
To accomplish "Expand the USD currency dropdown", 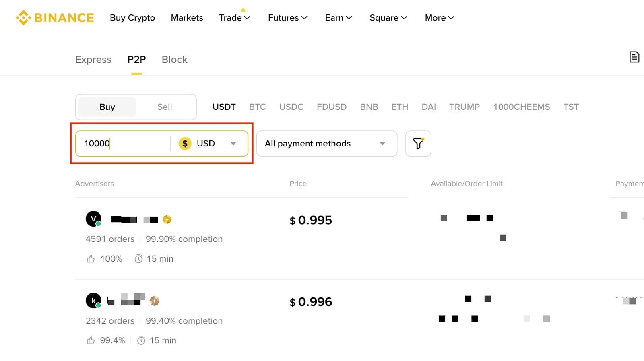I will pyautogui.click(x=233, y=143).
